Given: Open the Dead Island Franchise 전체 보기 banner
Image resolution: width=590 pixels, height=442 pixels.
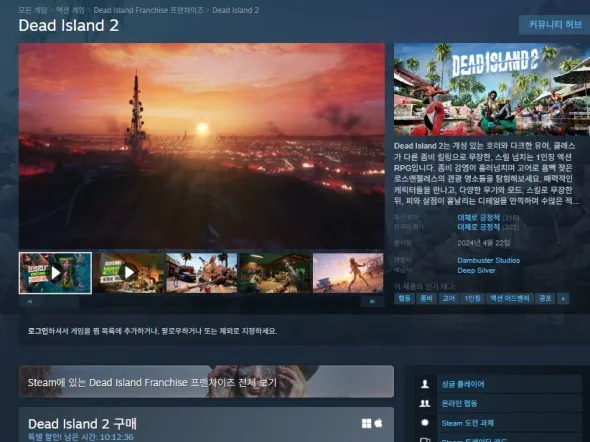Looking at the screenshot, I should tap(206, 381).
